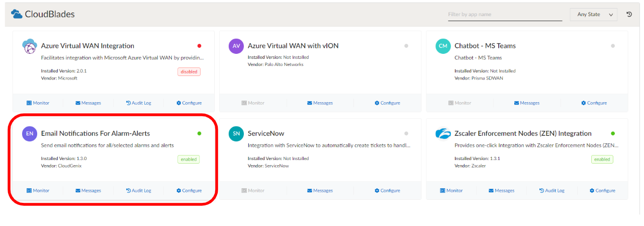Click the Vendor: CloudGenix text

click(61, 166)
